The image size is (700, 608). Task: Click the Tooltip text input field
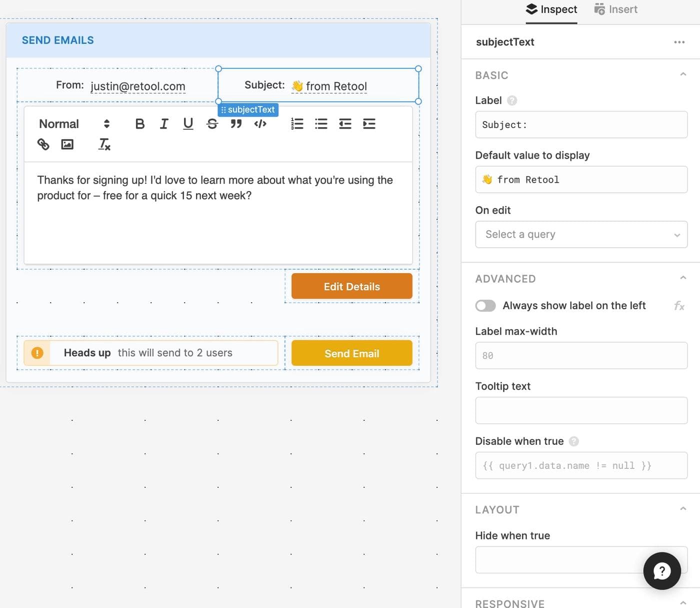tap(581, 411)
